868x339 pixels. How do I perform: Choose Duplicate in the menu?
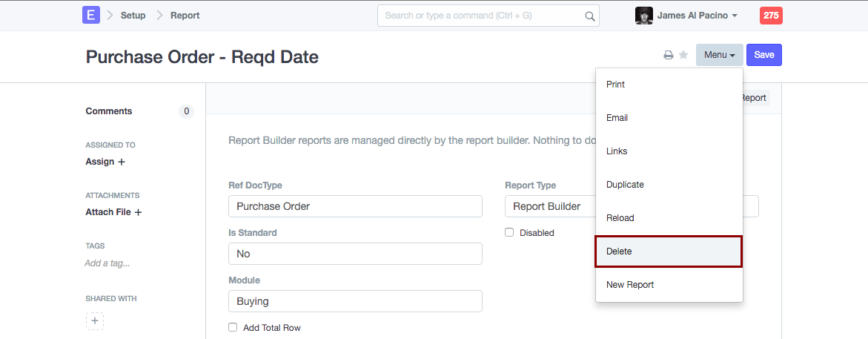tap(625, 185)
